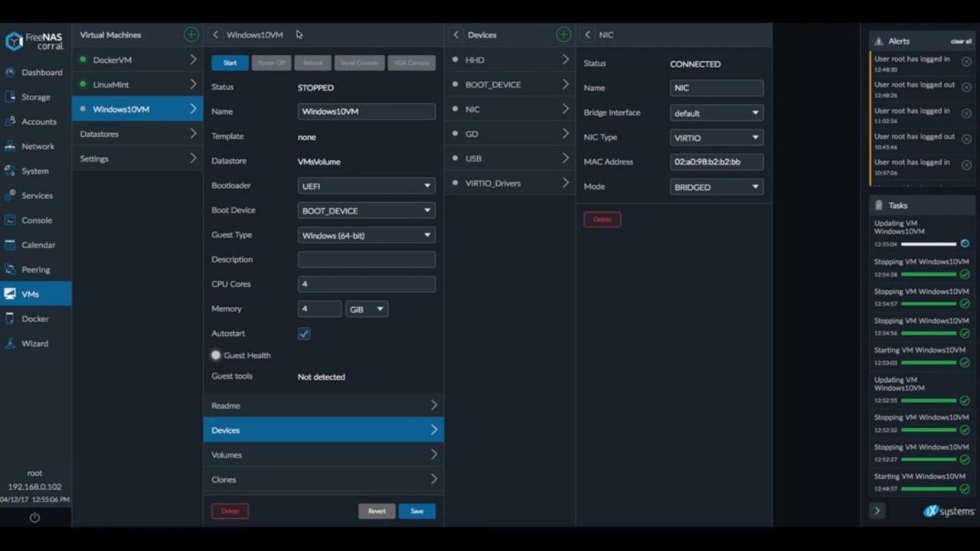Go back from Windows10VM panel arrow
Screen dimensions: 980x551
pos(215,34)
